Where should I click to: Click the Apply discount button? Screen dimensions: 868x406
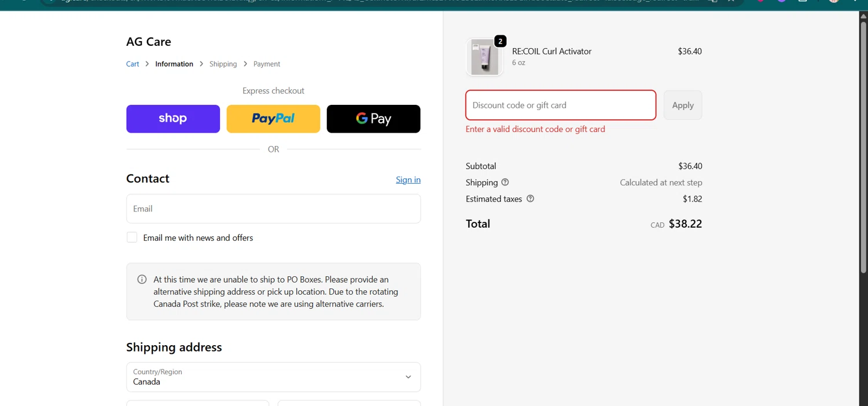coord(683,105)
